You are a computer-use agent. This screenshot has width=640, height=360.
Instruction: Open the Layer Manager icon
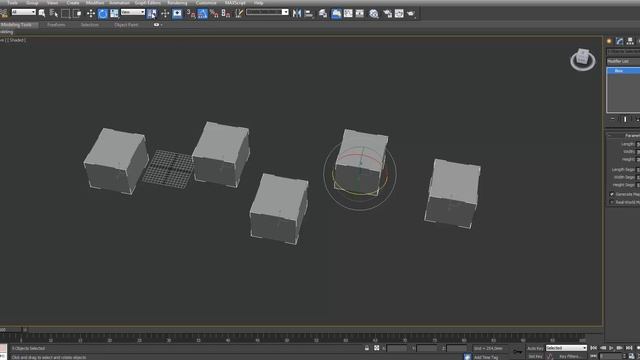[x=322, y=13]
